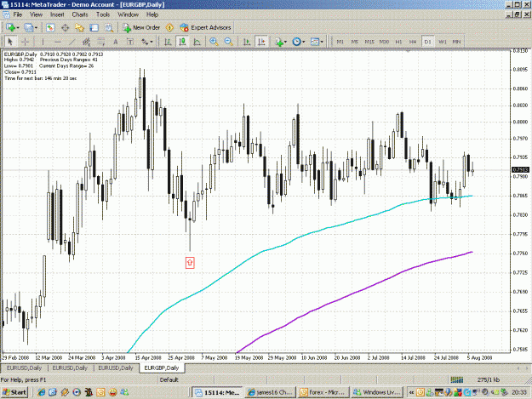Select the Horizontal Line drawing tool

(x=57, y=42)
